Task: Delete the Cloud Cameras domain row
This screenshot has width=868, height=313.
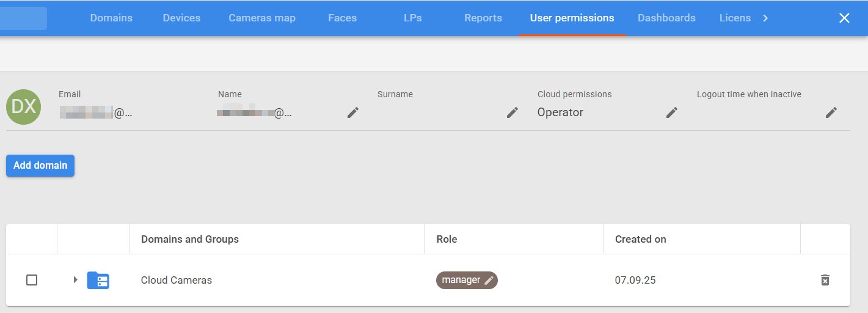Action: (825, 280)
